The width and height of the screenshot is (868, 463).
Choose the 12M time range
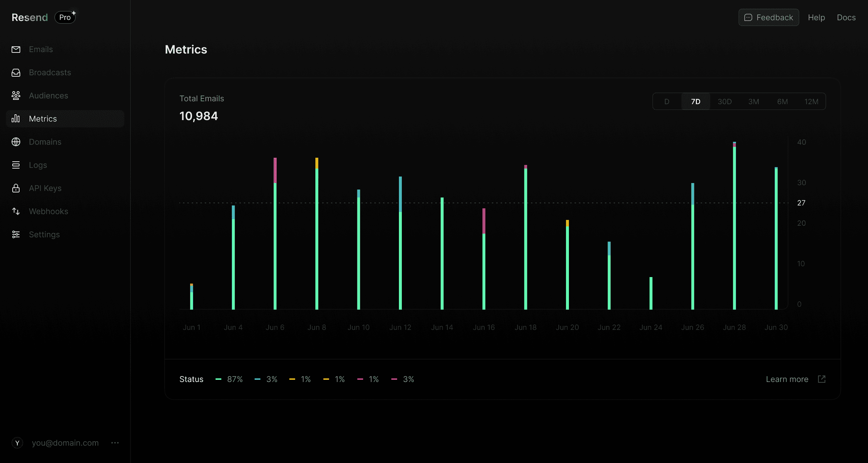pos(811,102)
